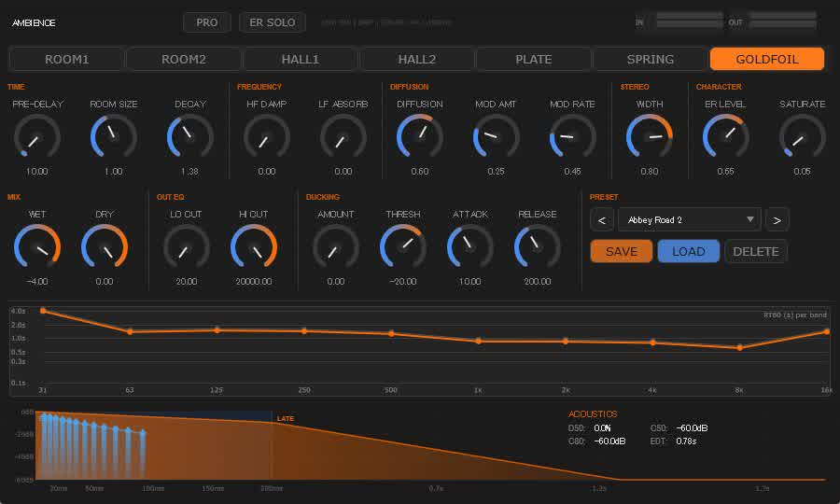Click the RT60 point at 1k
The image size is (840, 504).
tap(479, 341)
